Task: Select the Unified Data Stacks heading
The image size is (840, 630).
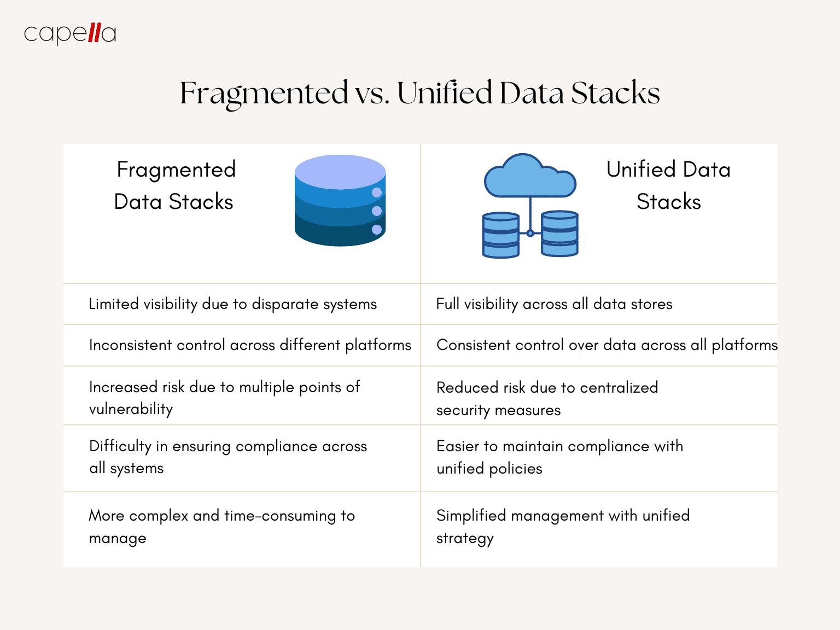Action: click(668, 185)
